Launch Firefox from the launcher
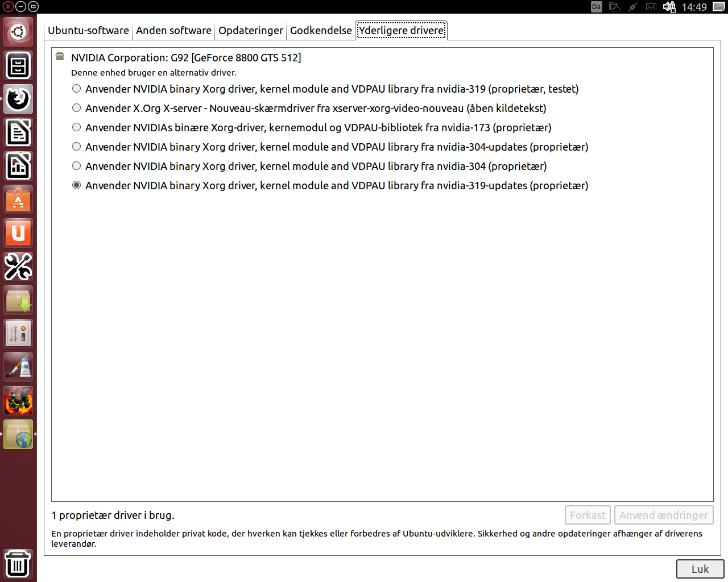The width and height of the screenshot is (728, 582). click(x=18, y=99)
